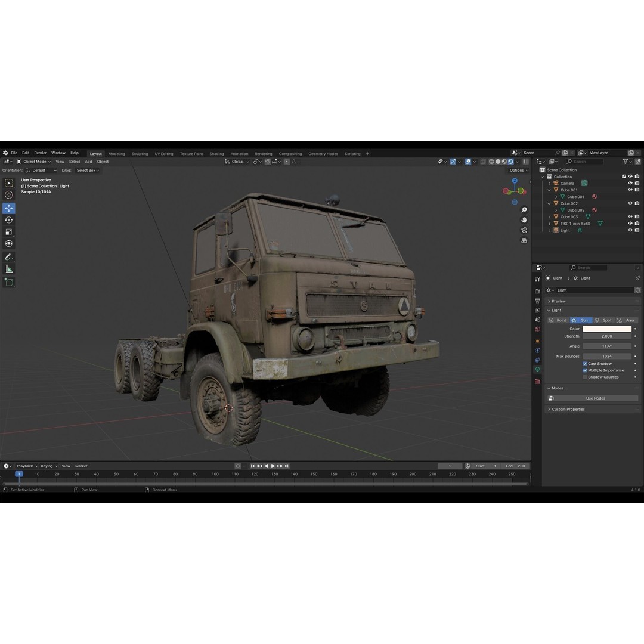Image resolution: width=644 pixels, height=644 pixels.
Task: Click the outliner Search field
Action: (584, 162)
